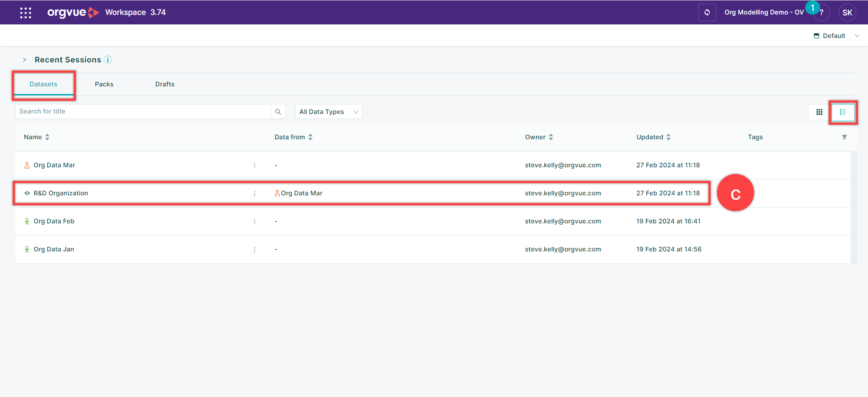Click owner email in Org Data Jan row
868x397 pixels.
tap(563, 249)
